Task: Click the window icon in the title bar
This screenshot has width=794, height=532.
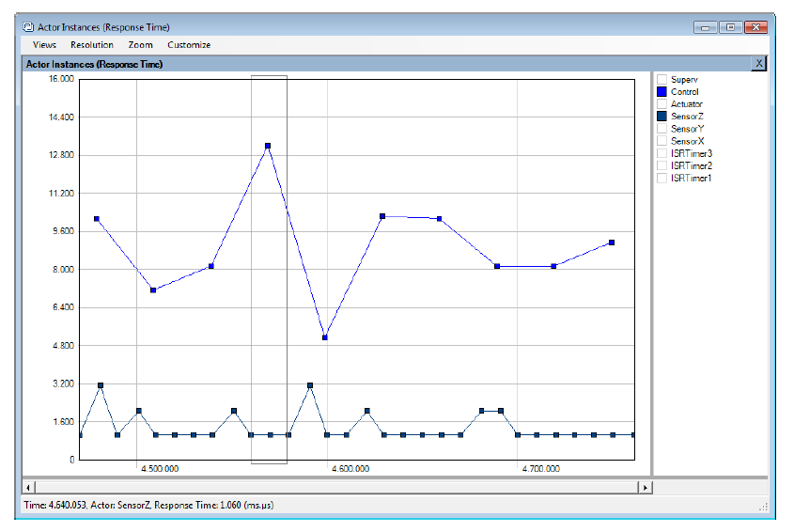Action: [x=27, y=27]
